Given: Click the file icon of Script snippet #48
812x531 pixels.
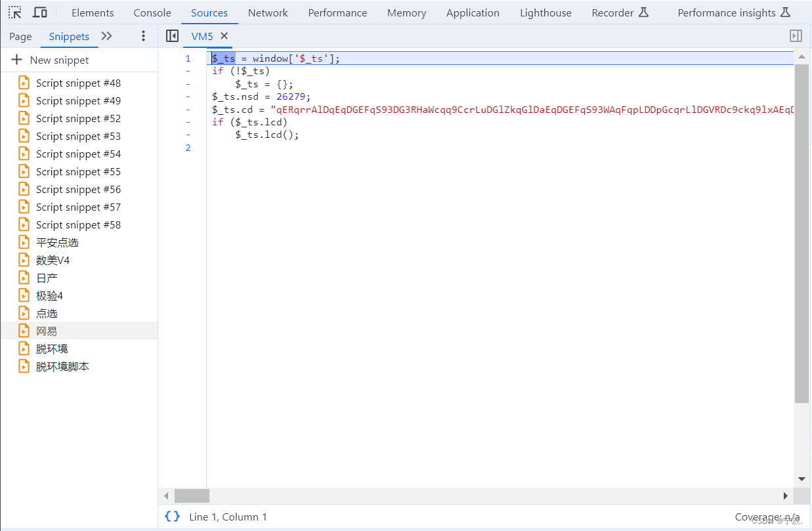Looking at the screenshot, I should point(24,83).
